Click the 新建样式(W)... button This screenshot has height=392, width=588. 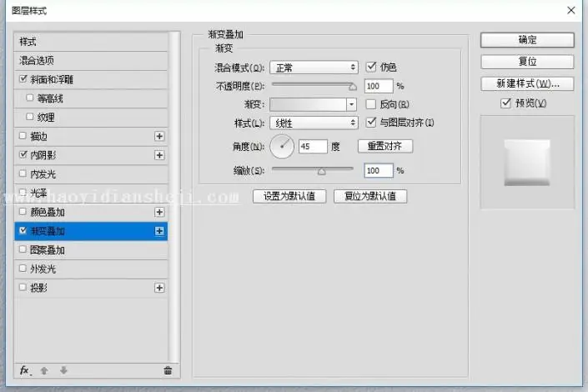(527, 83)
